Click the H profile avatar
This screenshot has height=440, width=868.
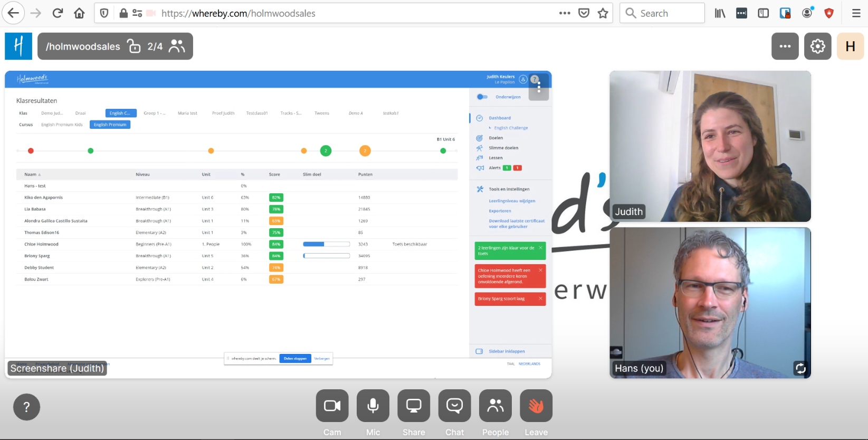pyautogui.click(x=851, y=46)
